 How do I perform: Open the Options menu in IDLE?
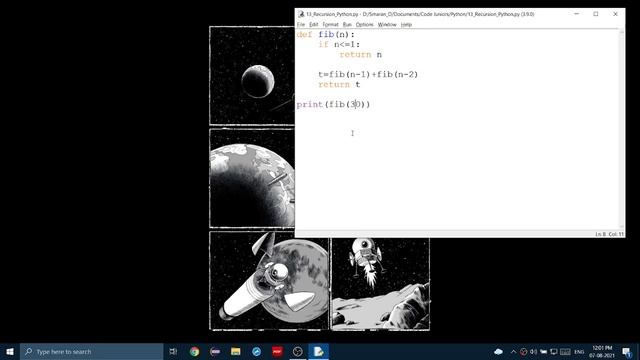(x=364, y=24)
